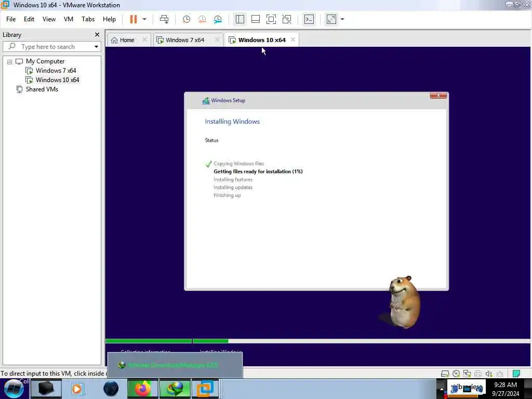This screenshot has height=399, width=532.
Task: Close the Windows 10 x64 tab
Action: [x=293, y=39]
